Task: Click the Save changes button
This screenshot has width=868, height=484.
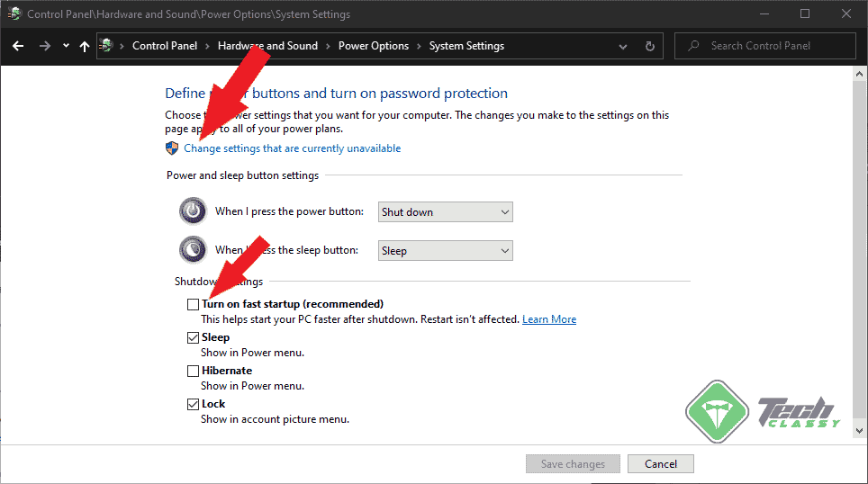Action: [x=573, y=464]
